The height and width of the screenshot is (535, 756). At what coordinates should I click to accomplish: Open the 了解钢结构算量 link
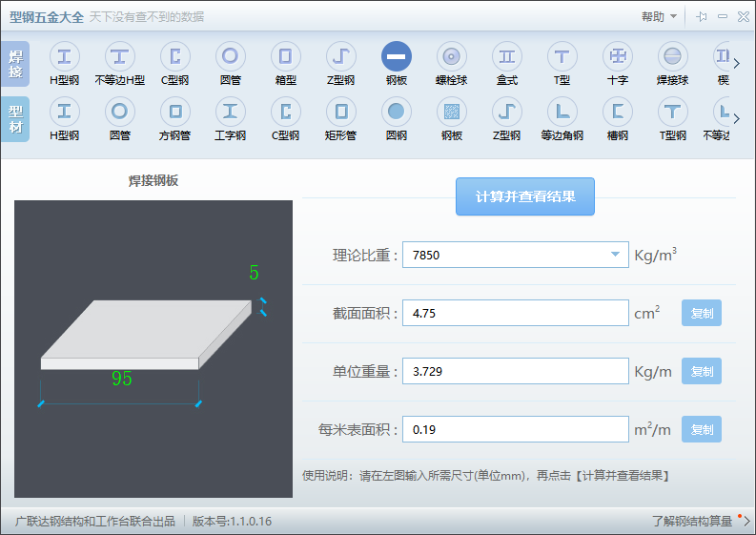pyautogui.click(x=692, y=521)
